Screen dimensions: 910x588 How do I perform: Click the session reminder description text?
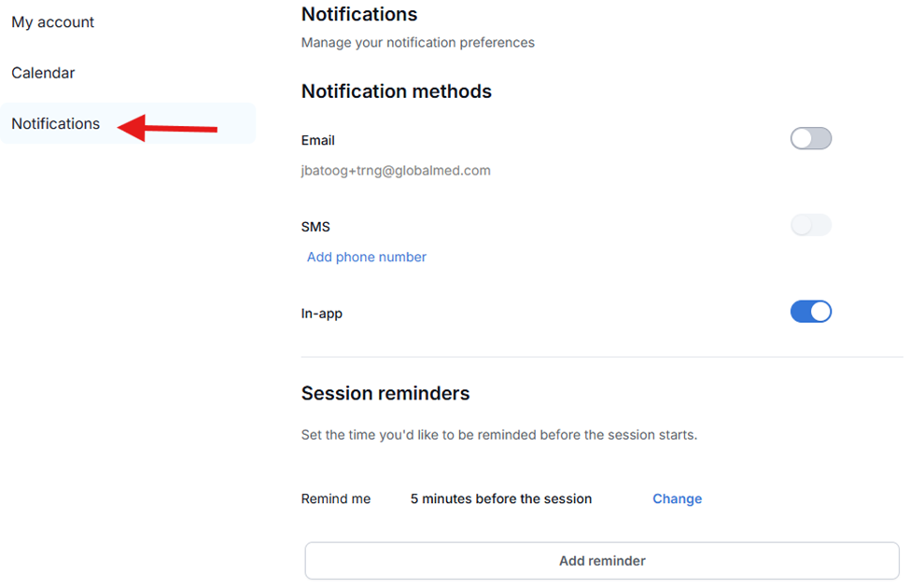499,434
